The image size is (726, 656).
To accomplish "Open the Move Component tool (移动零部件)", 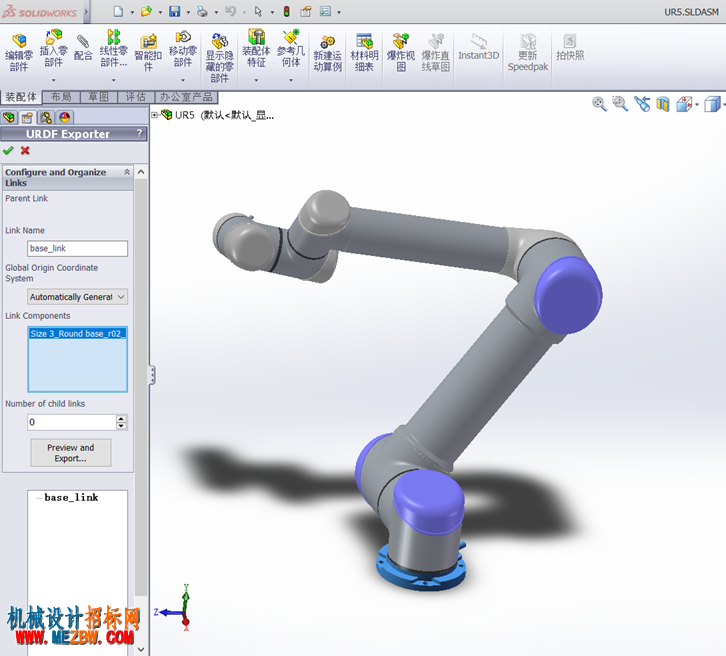I will (183, 49).
